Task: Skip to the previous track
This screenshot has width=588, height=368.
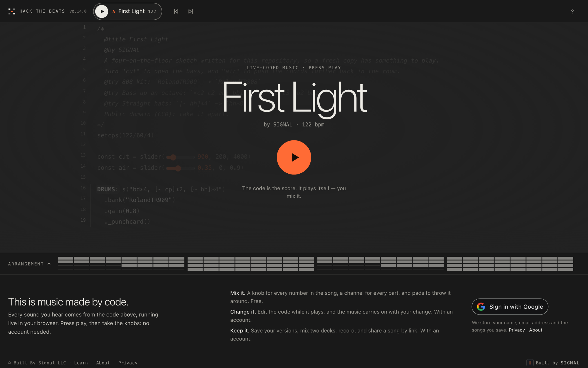Action: pyautogui.click(x=176, y=11)
